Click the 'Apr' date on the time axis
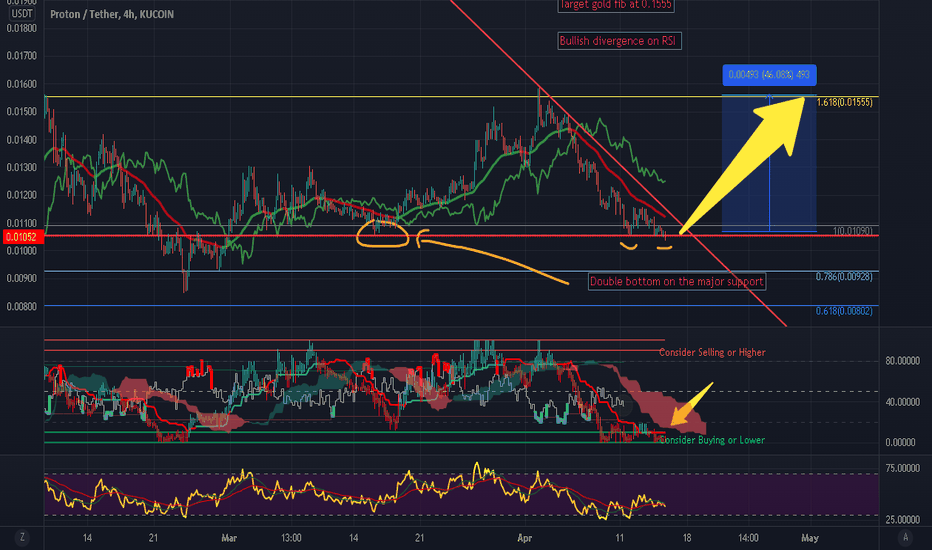 (524, 538)
